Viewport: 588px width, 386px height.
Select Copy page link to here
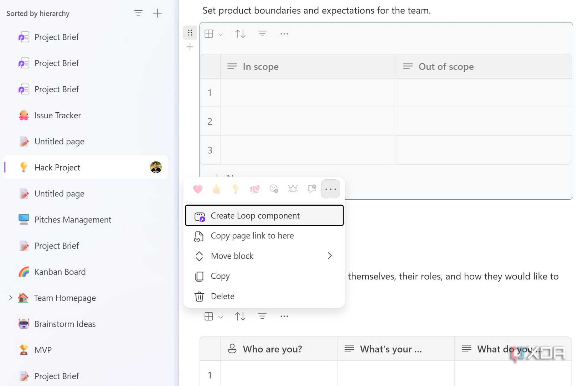[x=252, y=236]
